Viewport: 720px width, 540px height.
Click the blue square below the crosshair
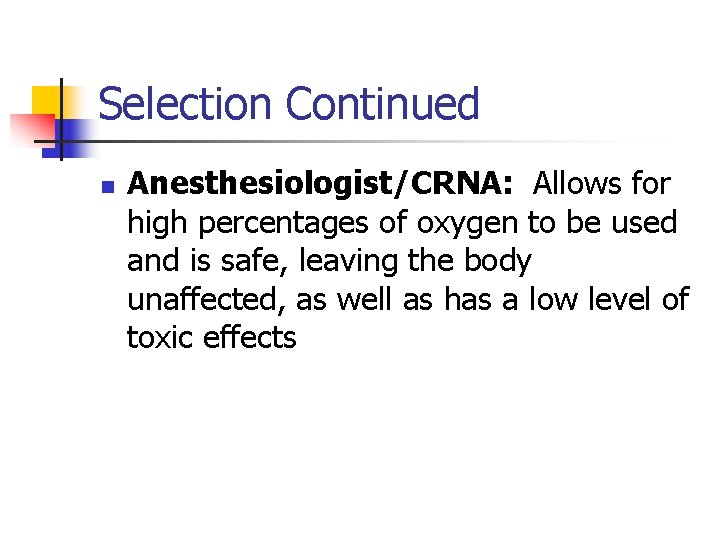pyautogui.click(x=66, y=139)
